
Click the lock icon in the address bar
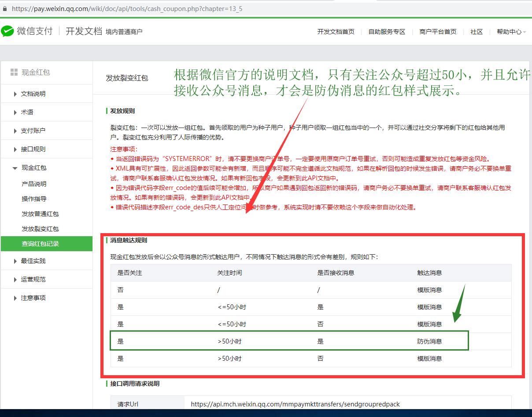point(5,8)
